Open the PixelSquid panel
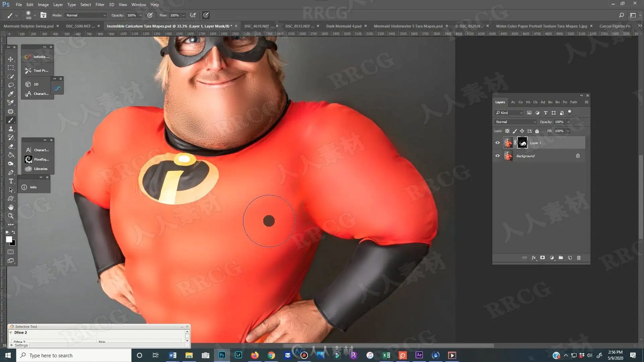This screenshot has height=362, width=644. coord(37,159)
